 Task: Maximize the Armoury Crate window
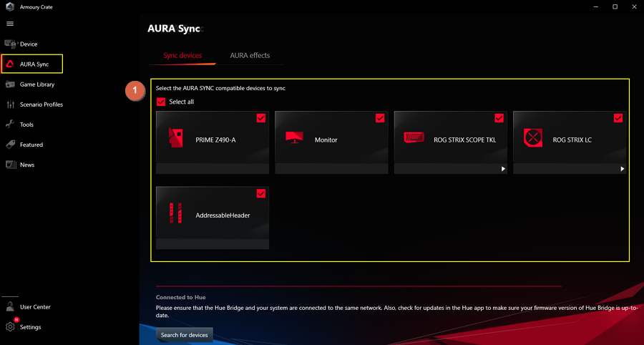615,7
